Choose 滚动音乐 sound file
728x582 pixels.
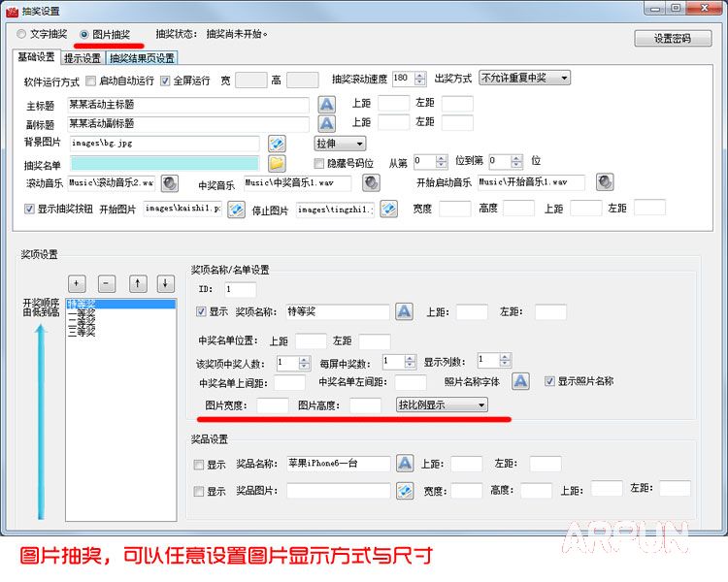170,183
